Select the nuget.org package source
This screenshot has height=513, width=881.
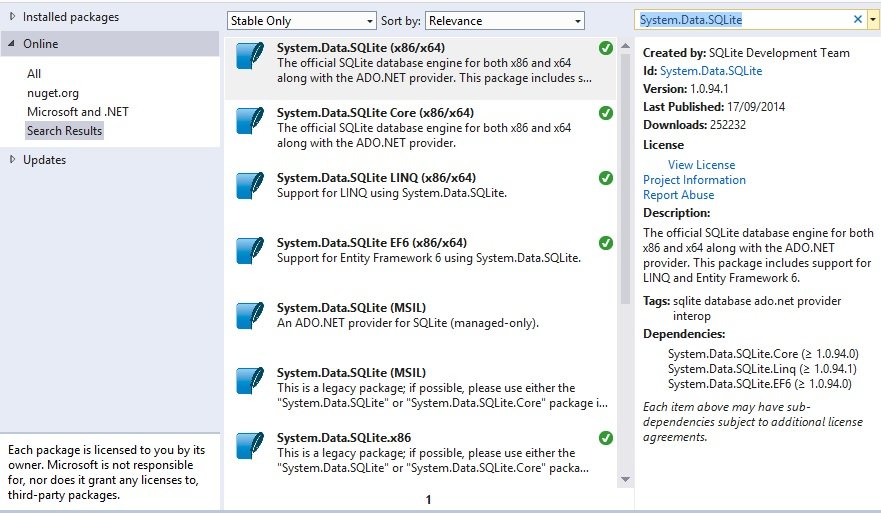pos(53,93)
